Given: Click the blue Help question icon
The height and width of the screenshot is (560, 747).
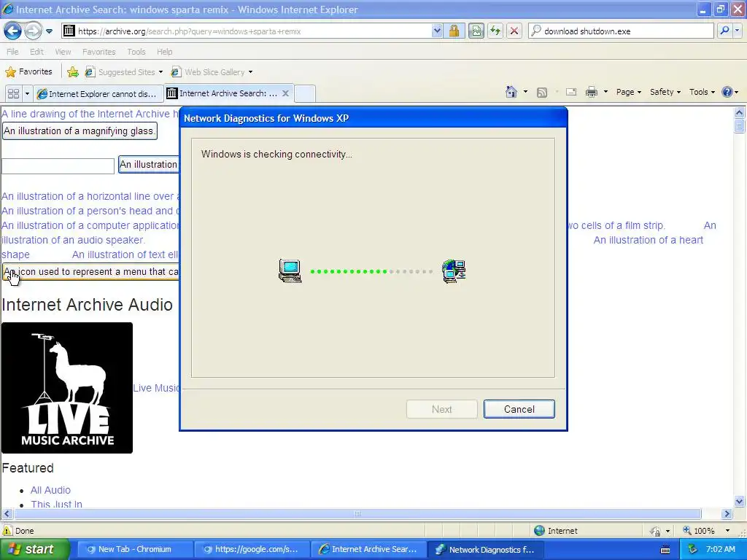Looking at the screenshot, I should pos(727,92).
